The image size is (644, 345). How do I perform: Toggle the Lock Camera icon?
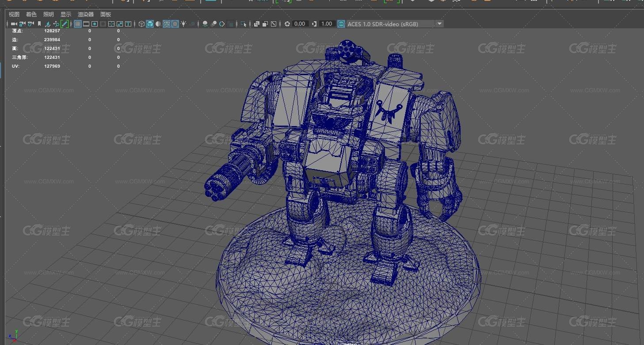click(22, 24)
